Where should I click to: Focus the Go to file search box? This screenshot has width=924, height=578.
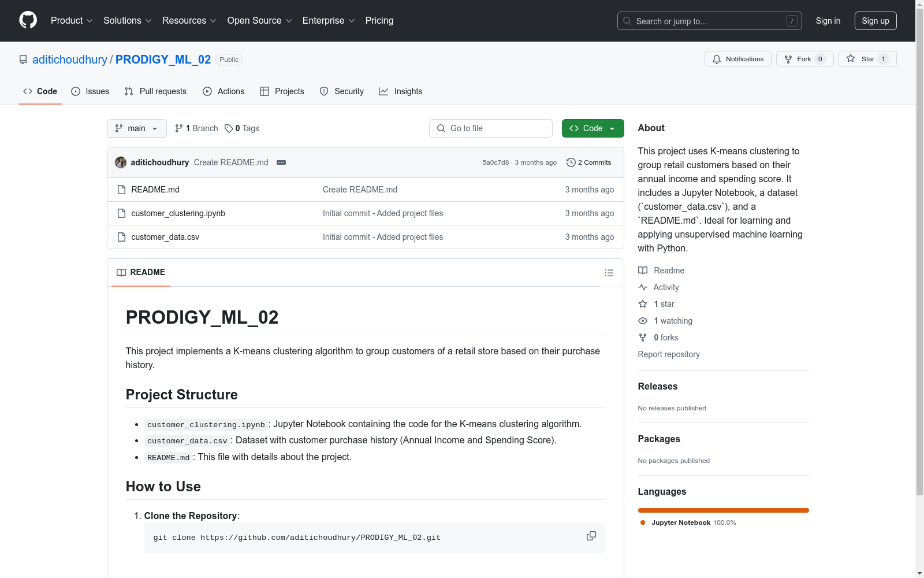491,128
